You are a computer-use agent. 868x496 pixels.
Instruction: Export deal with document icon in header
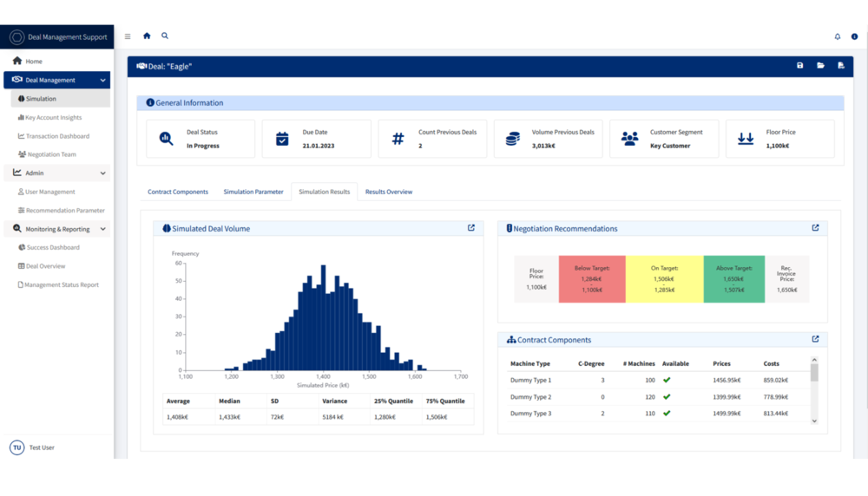point(841,66)
